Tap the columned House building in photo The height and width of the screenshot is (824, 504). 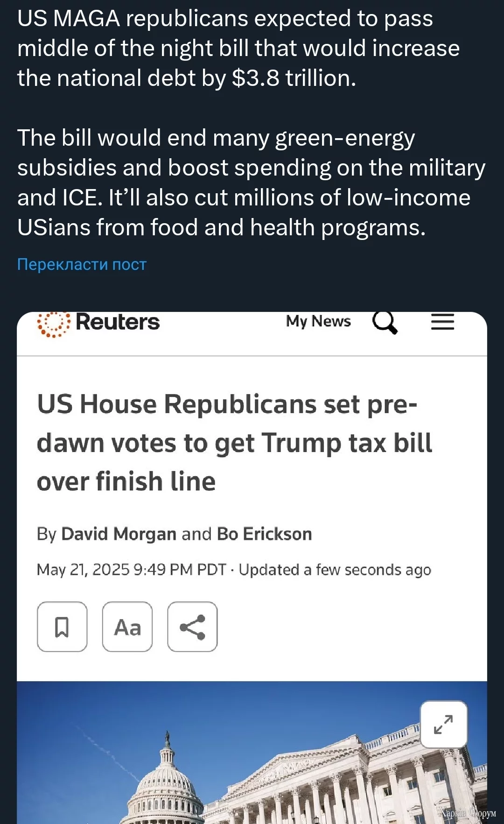pyautogui.click(x=355, y=784)
